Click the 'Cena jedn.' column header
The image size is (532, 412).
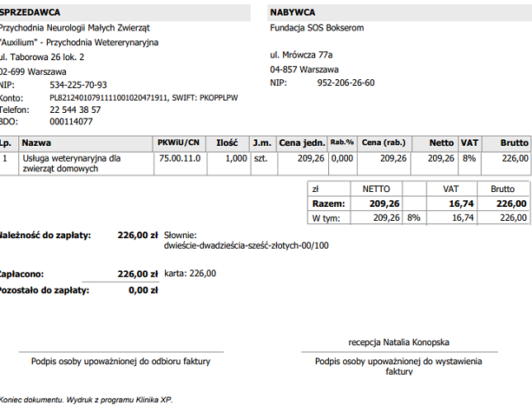point(302,143)
